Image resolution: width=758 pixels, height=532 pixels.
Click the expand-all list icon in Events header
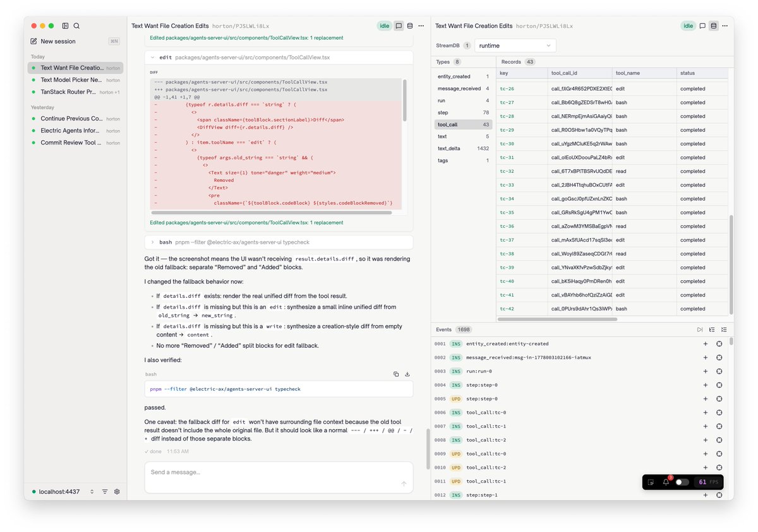click(724, 329)
